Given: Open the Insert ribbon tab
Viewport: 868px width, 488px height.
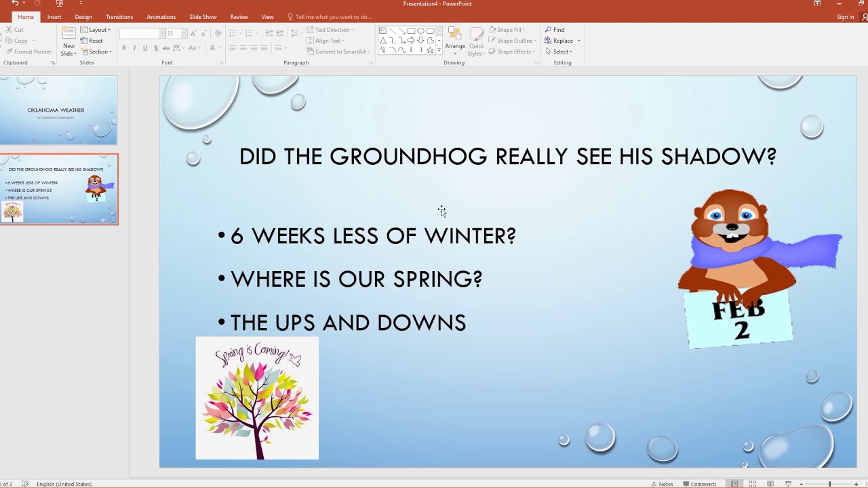Looking at the screenshot, I should (x=54, y=17).
